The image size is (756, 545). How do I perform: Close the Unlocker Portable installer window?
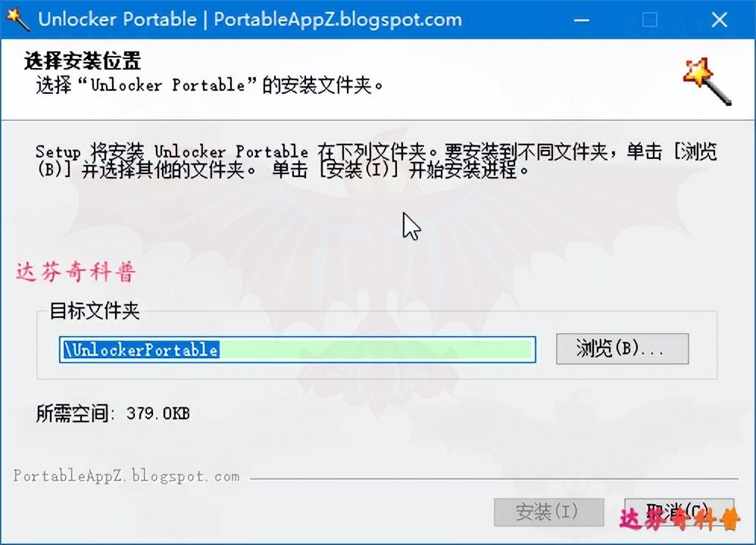(x=720, y=20)
